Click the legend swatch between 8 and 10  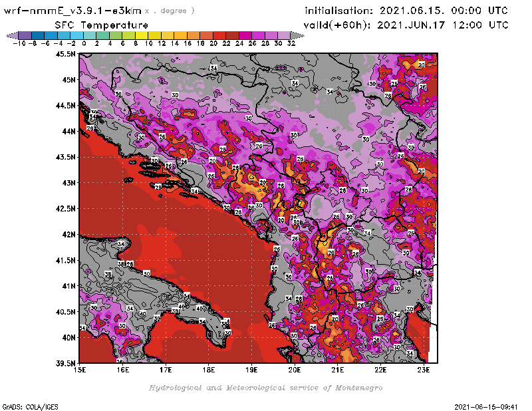pos(142,35)
